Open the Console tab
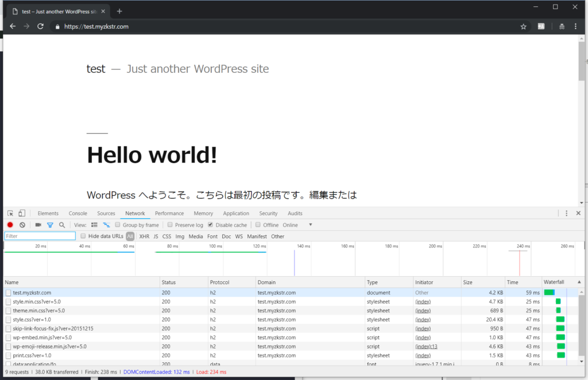588x380 pixels. click(x=78, y=213)
